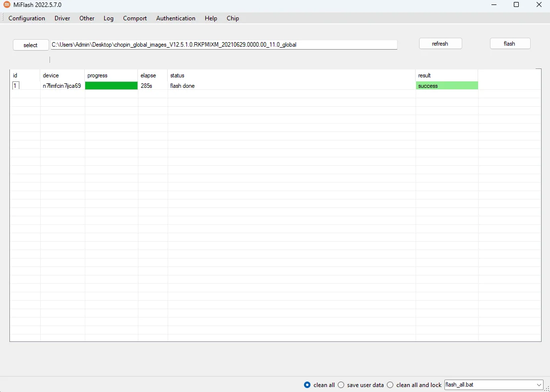Click the firmware path input field
Viewport: 550px width, 392px height.
[x=224, y=45]
